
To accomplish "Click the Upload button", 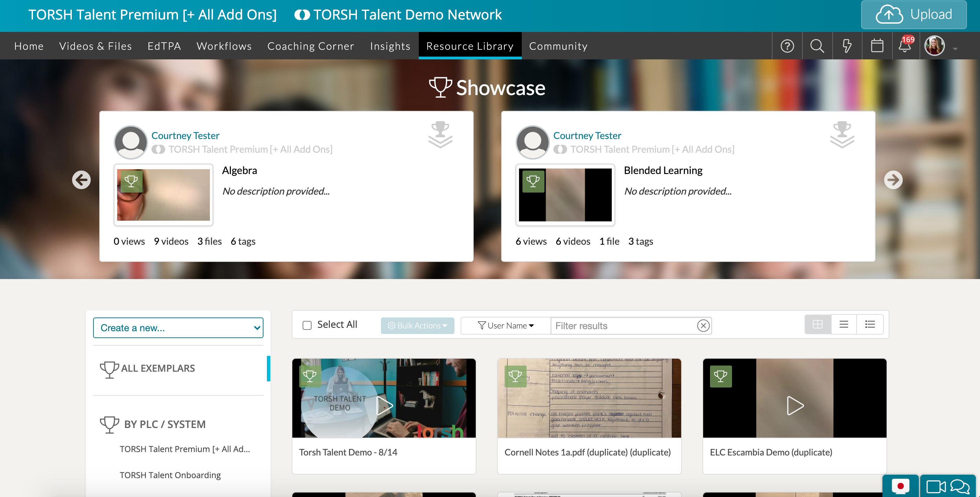I will 914,15.
